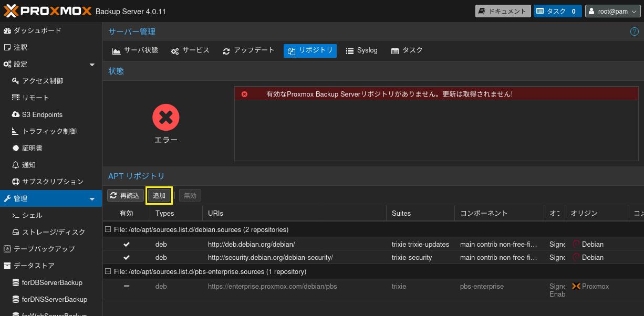Collapse the pbs-enterprise.sources file group
This screenshot has height=316, width=644.
pyautogui.click(x=108, y=271)
